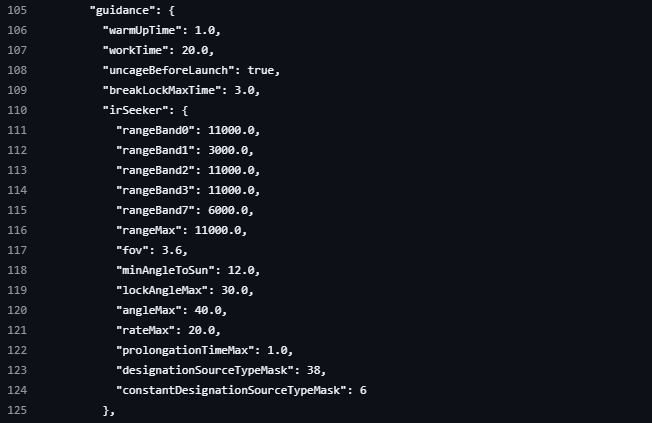
Task: Click the "fov" value 3.6
Action: pos(175,250)
